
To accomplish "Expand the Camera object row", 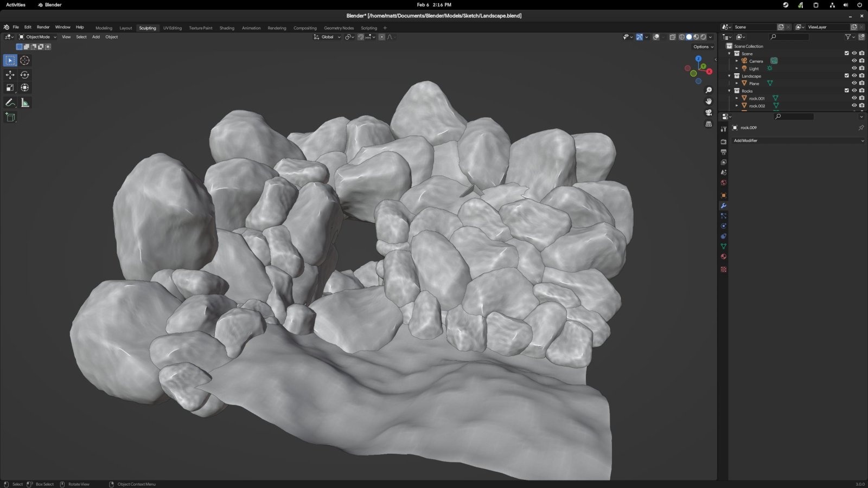I will (x=737, y=61).
